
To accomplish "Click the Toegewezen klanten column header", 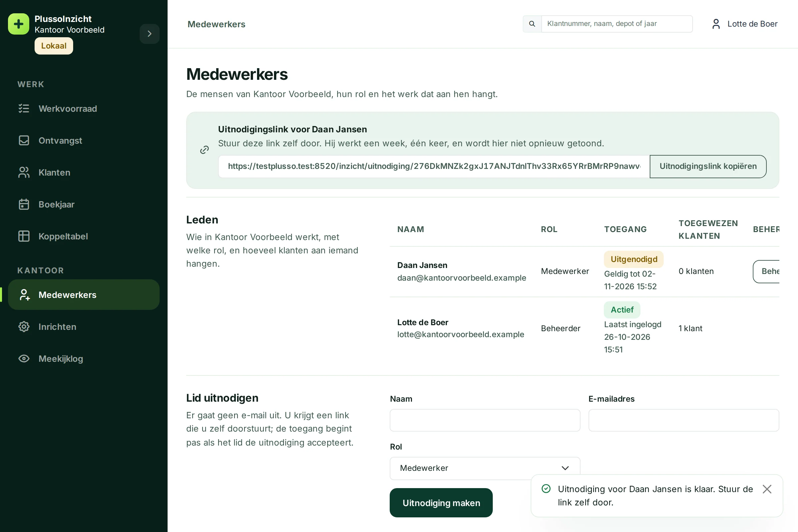I will tap(708, 229).
